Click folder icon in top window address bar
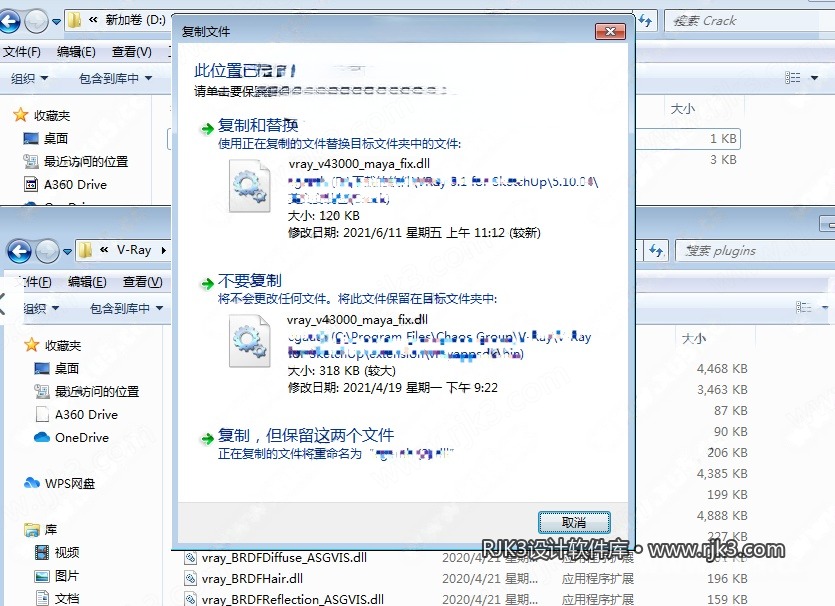 74,20
